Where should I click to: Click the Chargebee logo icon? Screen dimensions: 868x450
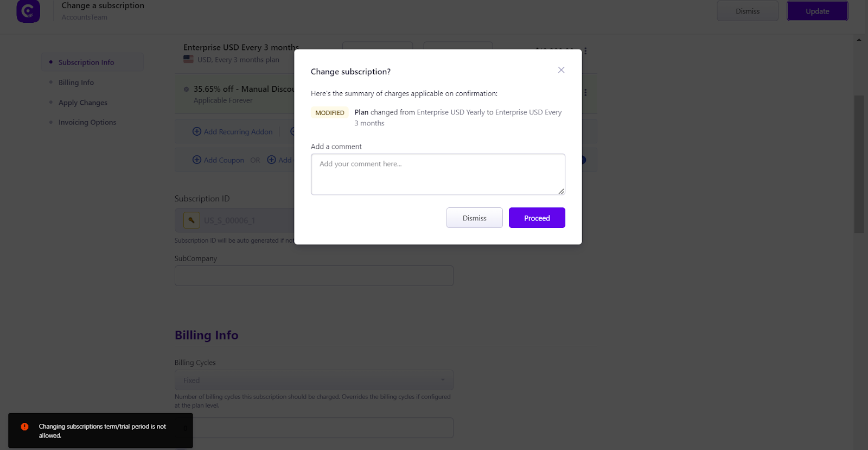click(28, 11)
